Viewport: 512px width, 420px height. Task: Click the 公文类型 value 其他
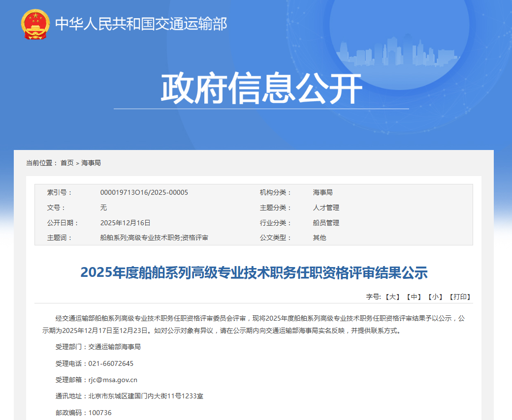pyautogui.click(x=319, y=238)
